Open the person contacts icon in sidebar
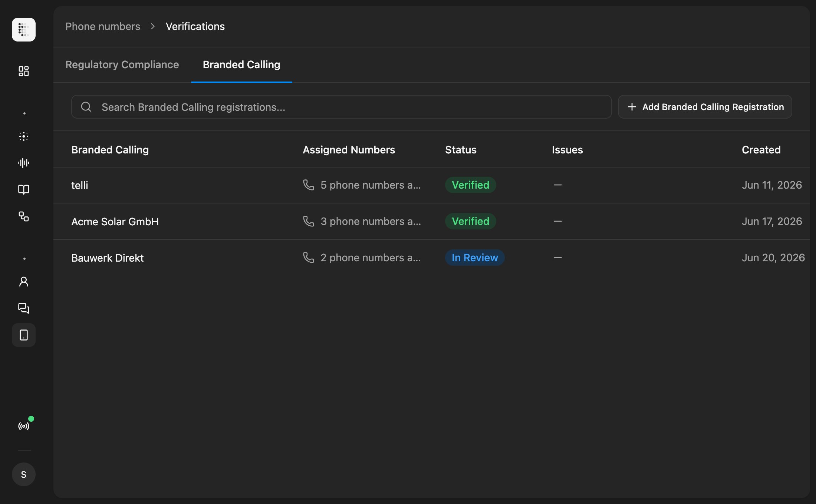816x504 pixels. [x=24, y=282]
